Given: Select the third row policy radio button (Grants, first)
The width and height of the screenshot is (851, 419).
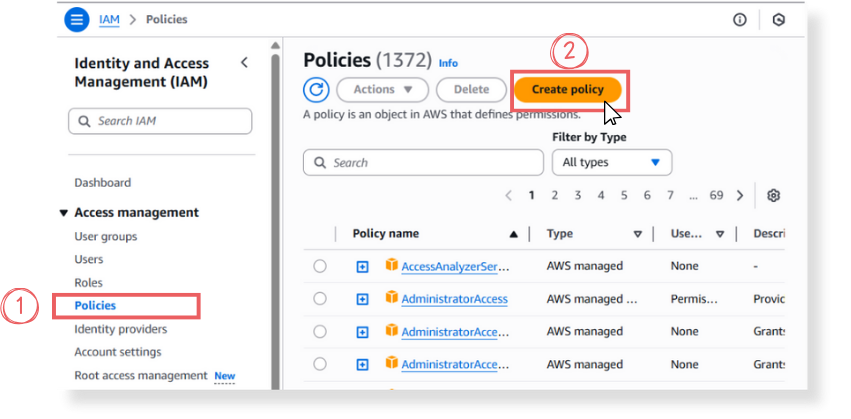Looking at the screenshot, I should point(320,331).
